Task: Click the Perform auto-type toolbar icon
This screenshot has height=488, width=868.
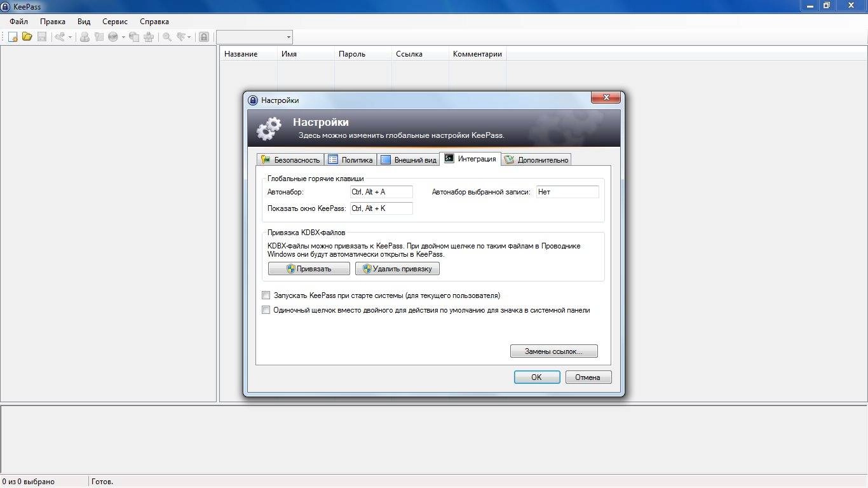Action: 149,37
